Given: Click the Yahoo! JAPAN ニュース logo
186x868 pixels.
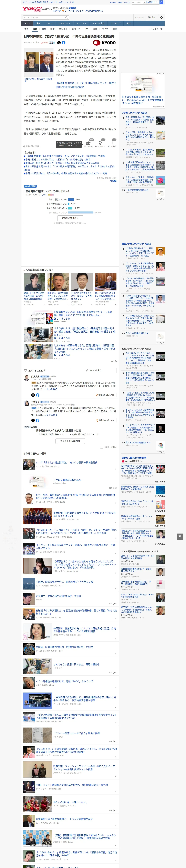Looking at the screenshot, I should coord(37,9).
